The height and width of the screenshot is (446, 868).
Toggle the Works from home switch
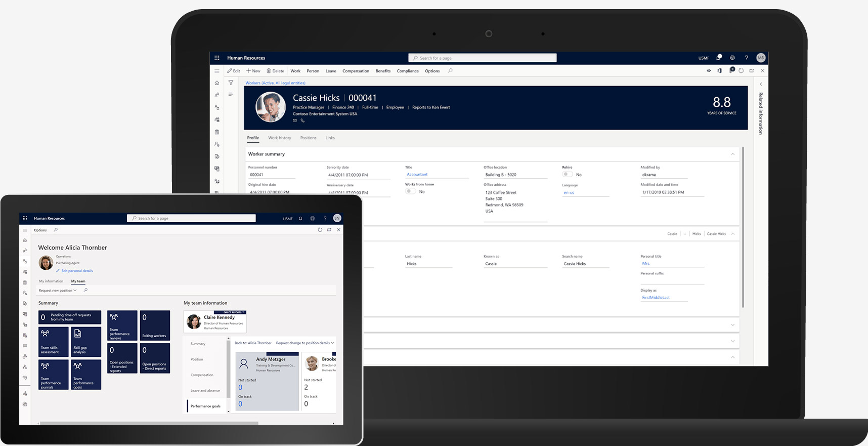click(411, 191)
